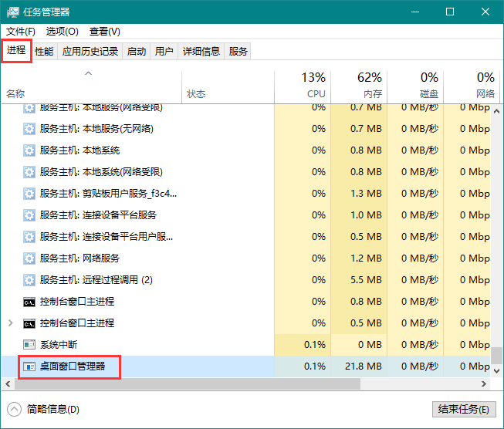Screen dimensions: 504x429
Task: Click the vertical scrollbar thumb
Action: pos(496,355)
